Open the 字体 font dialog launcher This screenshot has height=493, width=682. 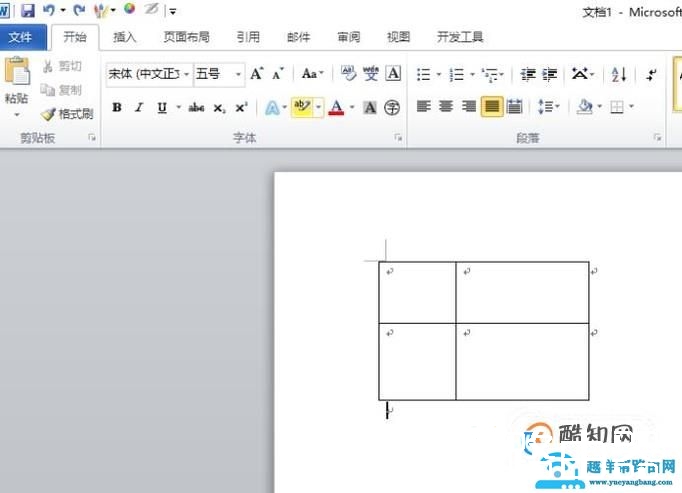coord(398,138)
